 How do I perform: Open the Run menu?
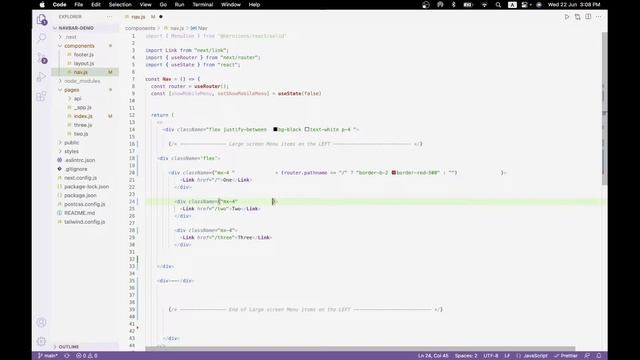(179, 5)
